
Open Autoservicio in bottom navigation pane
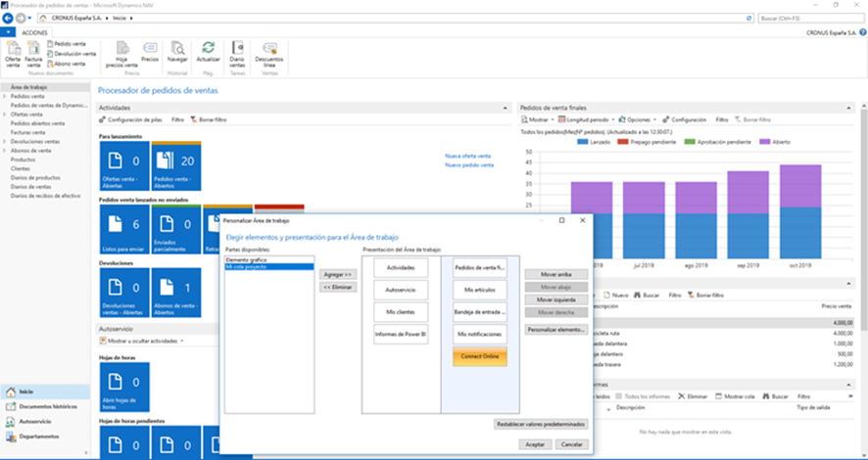tap(45, 421)
